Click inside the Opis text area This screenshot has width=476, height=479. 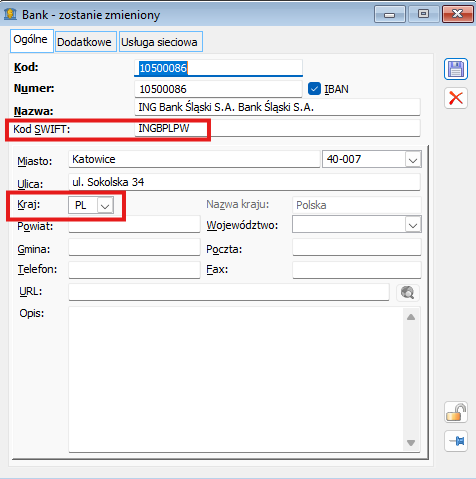pyautogui.click(x=236, y=379)
